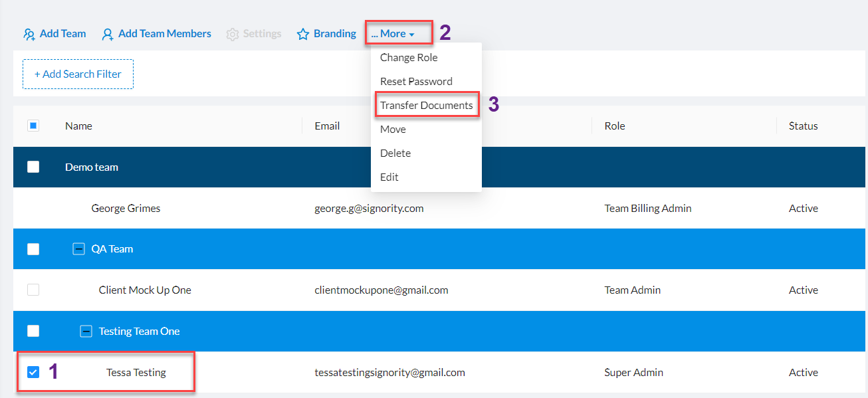Enable the Client Mock Up One checkbox

coord(33,290)
